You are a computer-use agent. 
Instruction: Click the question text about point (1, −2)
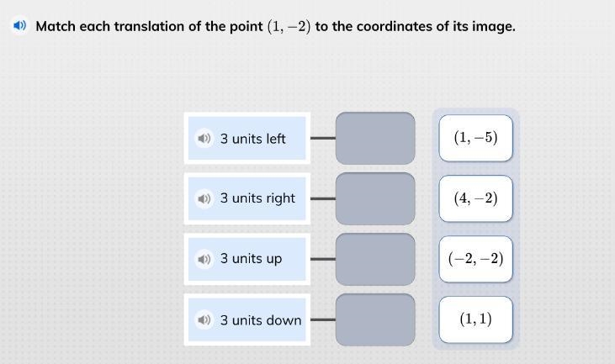tap(275, 26)
